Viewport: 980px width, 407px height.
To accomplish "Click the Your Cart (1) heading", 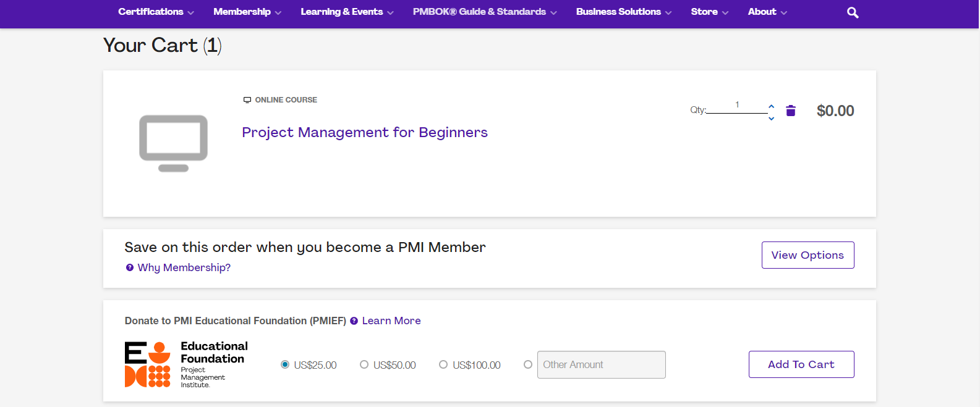I will coord(163,45).
